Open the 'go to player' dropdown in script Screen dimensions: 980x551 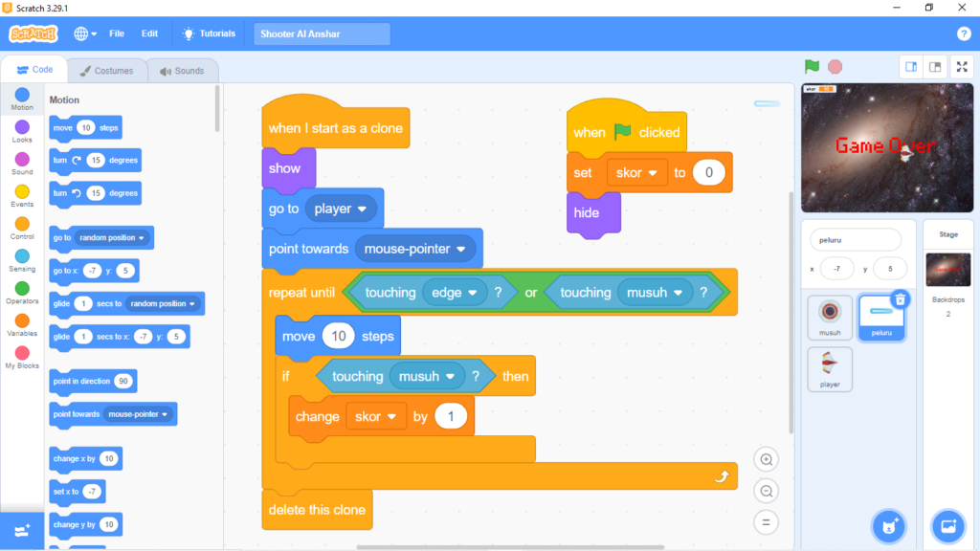coord(341,209)
